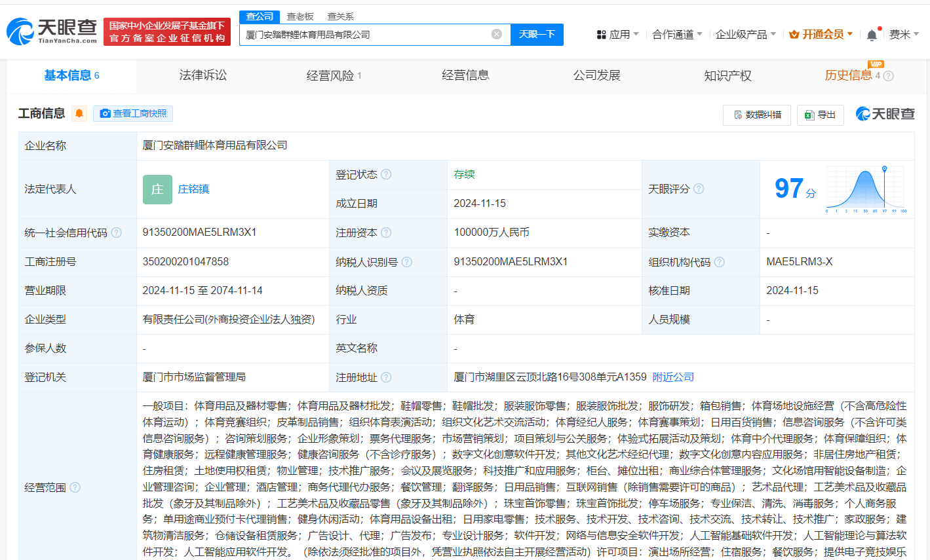Screen dimensions: 930x560
Task: Switch to the 公司发展 tab
Action: click(x=596, y=76)
